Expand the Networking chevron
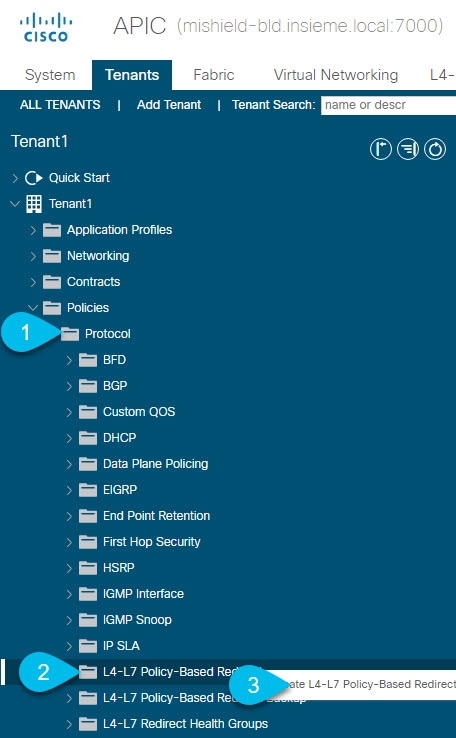Screen dimensions: 456x738 pos(33,256)
